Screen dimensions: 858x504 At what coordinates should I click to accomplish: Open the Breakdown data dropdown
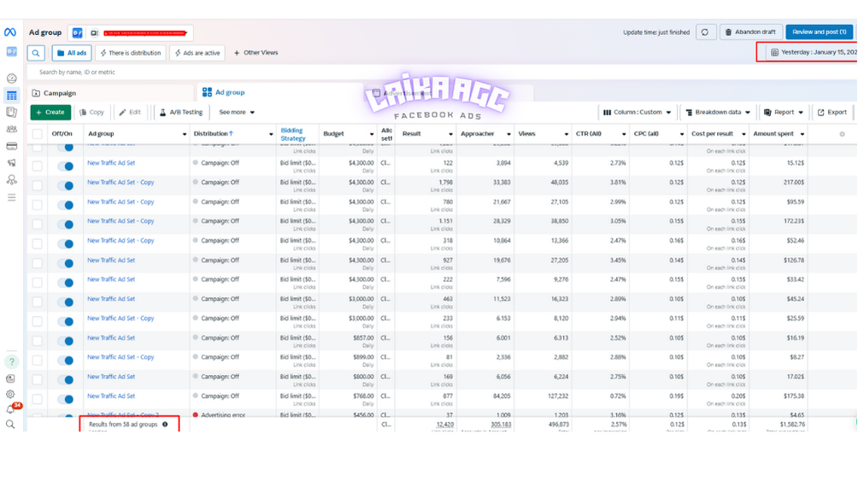click(x=718, y=112)
